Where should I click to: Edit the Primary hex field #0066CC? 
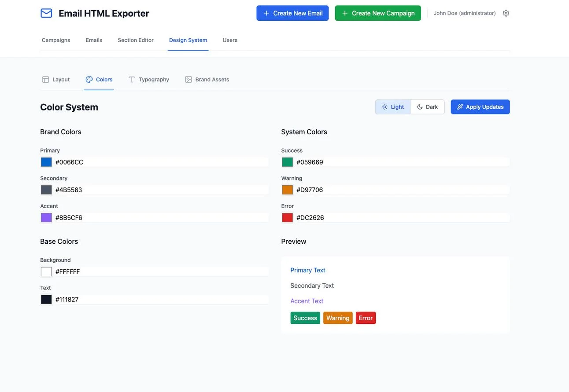click(161, 162)
